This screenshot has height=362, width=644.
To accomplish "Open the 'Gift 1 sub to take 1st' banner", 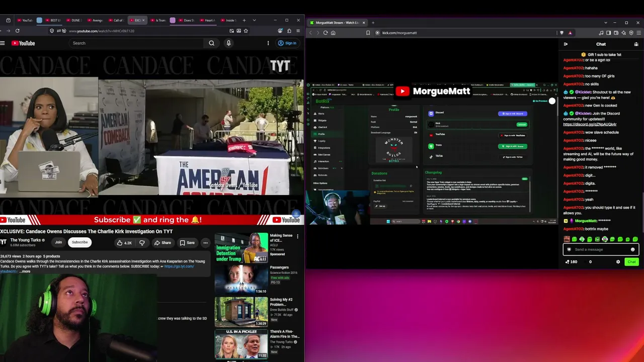I will pos(601,54).
